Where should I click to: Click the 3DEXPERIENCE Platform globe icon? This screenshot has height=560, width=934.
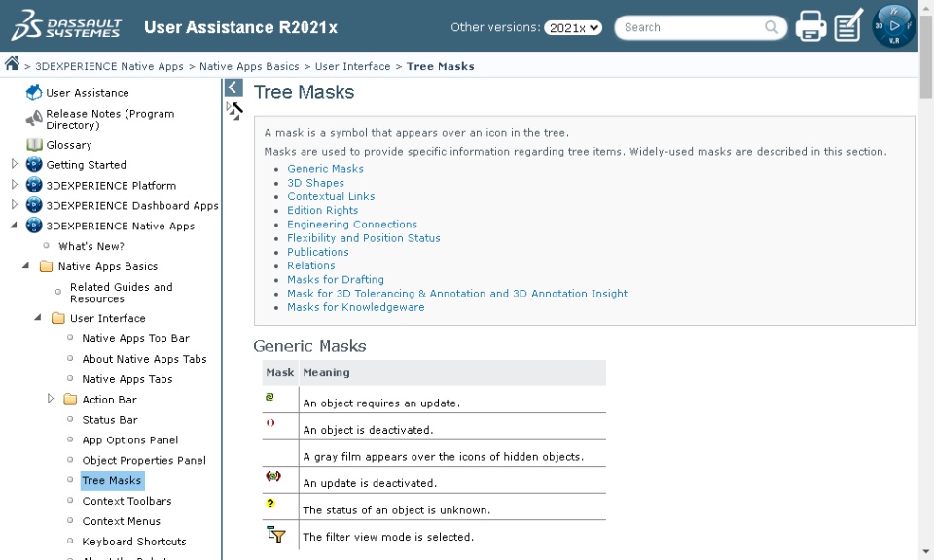[34, 185]
